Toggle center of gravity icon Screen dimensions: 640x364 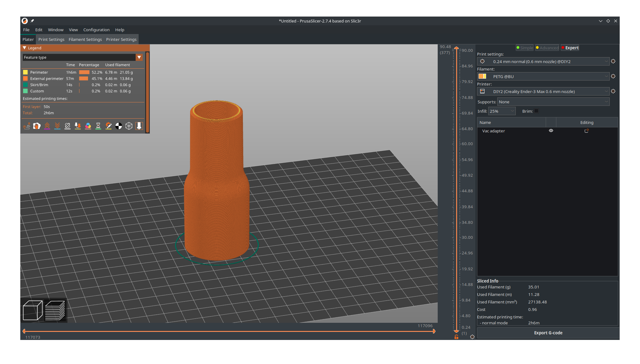pyautogui.click(x=119, y=126)
